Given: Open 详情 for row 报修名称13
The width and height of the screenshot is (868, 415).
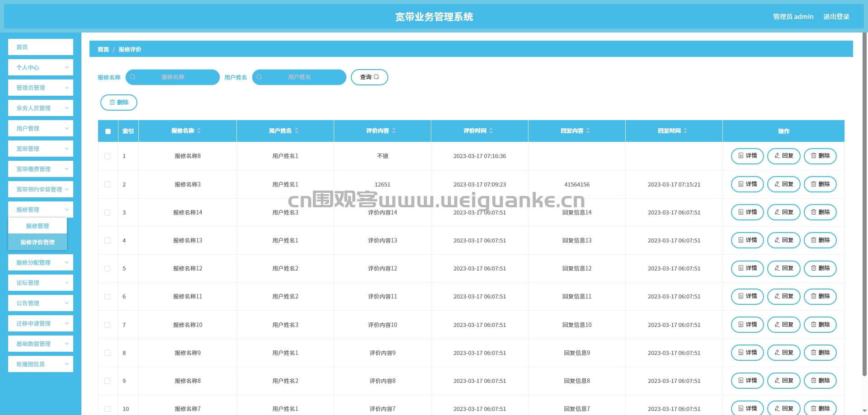Looking at the screenshot, I should [x=747, y=240].
